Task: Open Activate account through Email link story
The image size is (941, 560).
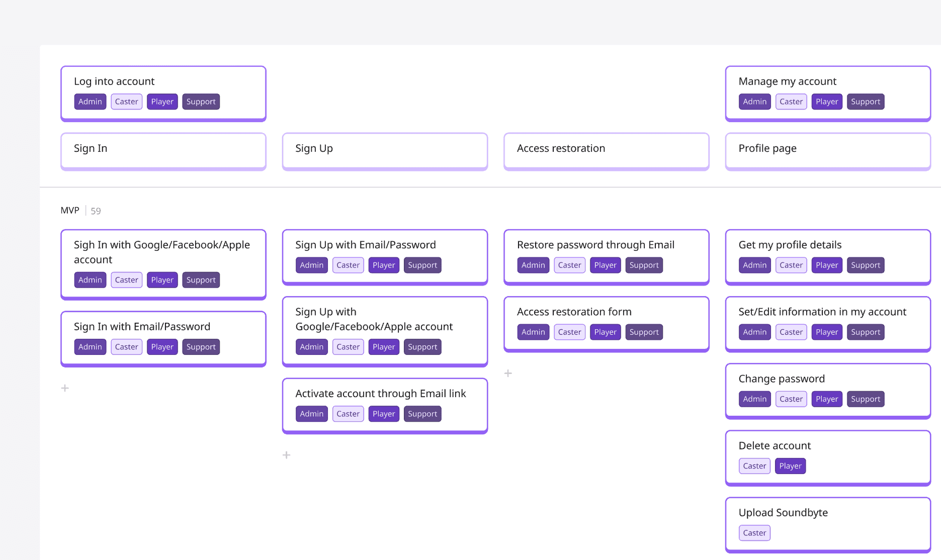Action: click(385, 406)
